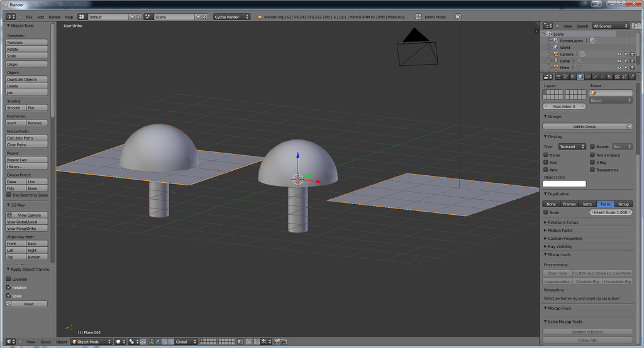Open the World properties tab icon

tap(573, 77)
